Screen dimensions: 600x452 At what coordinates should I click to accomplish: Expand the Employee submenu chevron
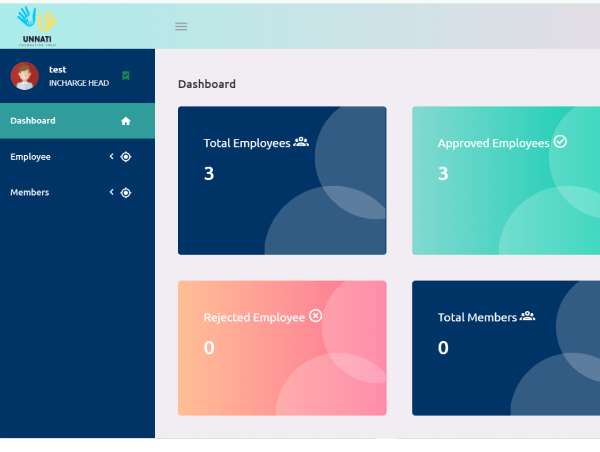(112, 157)
